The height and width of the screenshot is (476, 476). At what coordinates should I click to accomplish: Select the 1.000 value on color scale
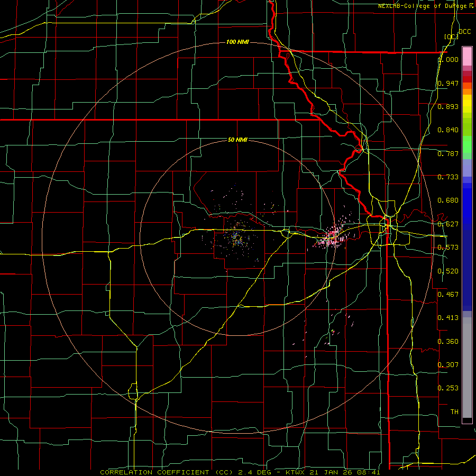(x=448, y=59)
